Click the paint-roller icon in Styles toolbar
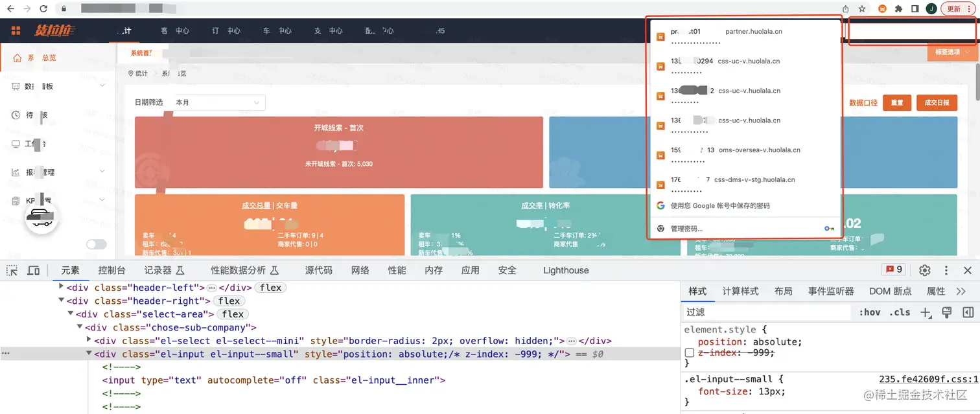This screenshot has height=414, width=980. (x=947, y=312)
